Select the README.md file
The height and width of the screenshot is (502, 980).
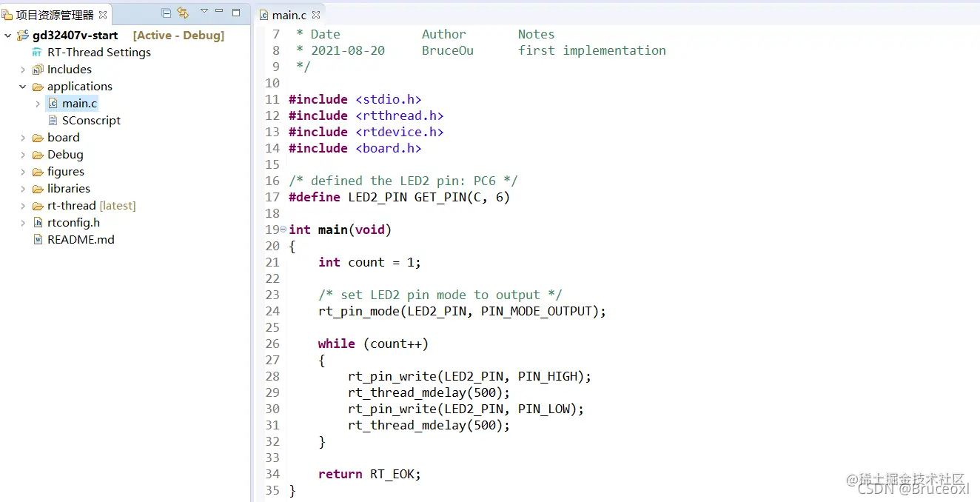pyautogui.click(x=81, y=240)
